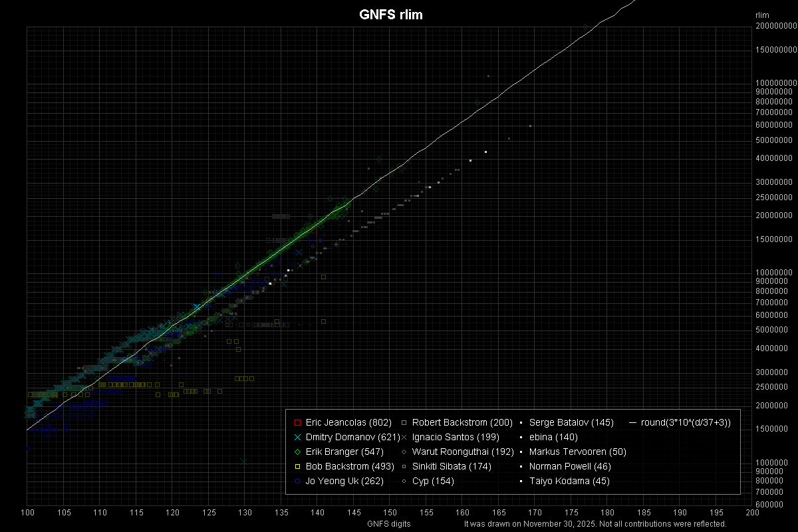
Task: Select the Robert Backstrom (200) legend label
Action: pos(462,422)
